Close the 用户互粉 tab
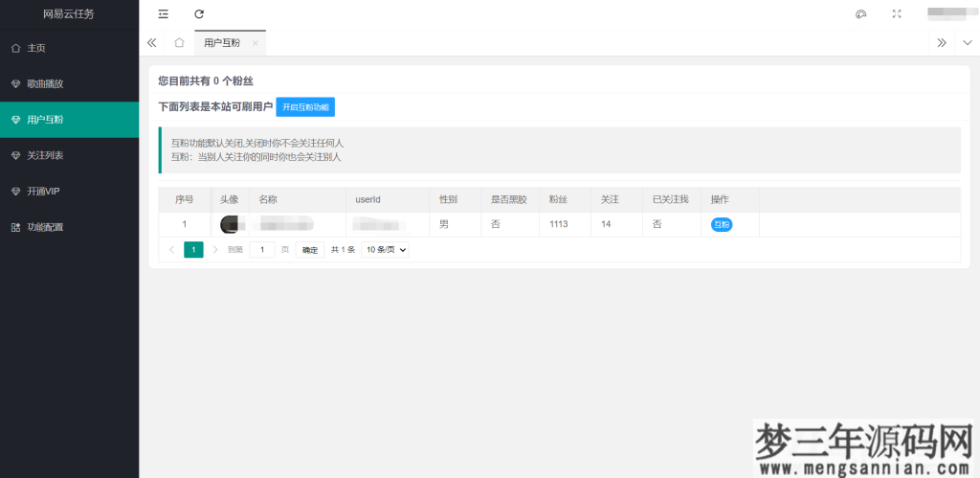The image size is (980, 478). click(255, 43)
